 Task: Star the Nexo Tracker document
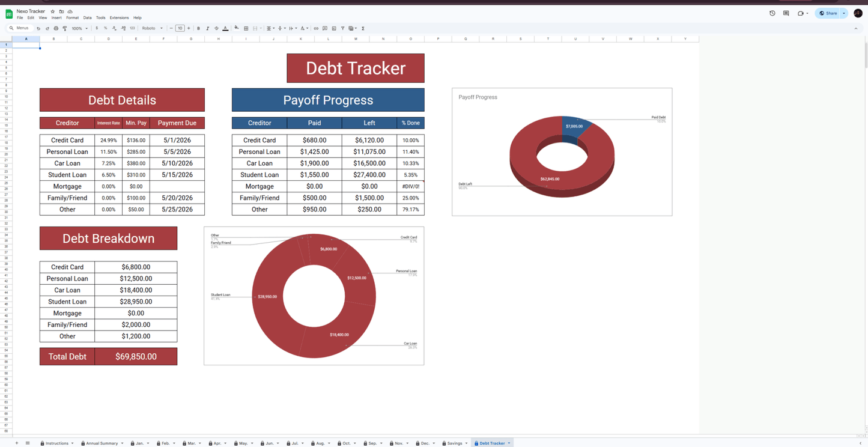click(53, 11)
